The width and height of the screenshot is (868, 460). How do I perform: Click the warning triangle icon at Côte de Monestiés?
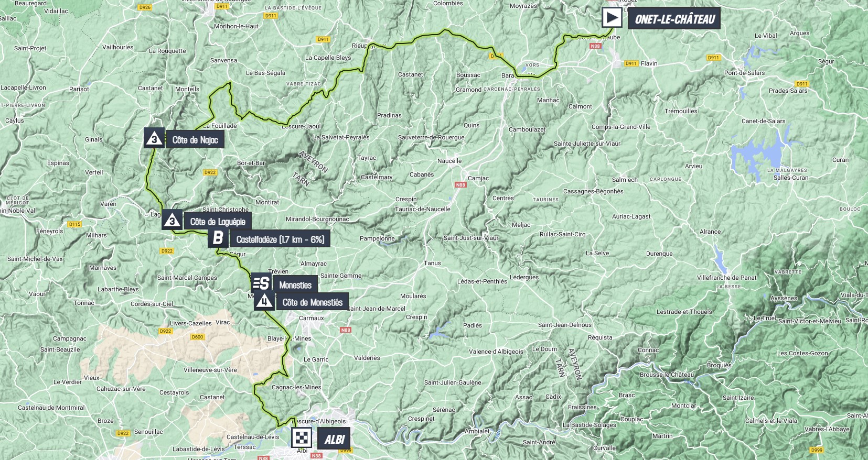tap(264, 301)
